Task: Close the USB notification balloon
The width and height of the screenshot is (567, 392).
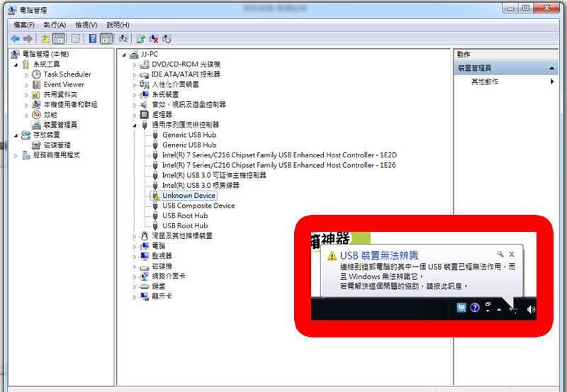Action: pyautogui.click(x=512, y=254)
